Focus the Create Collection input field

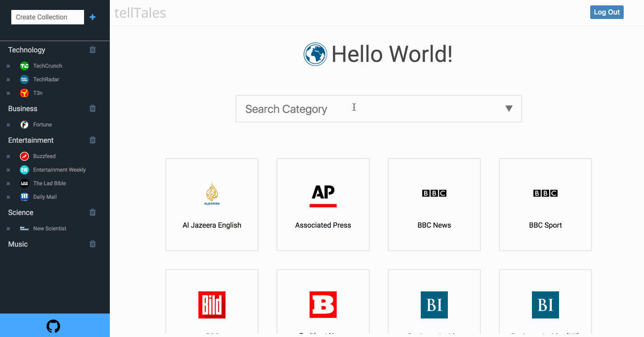[47, 17]
